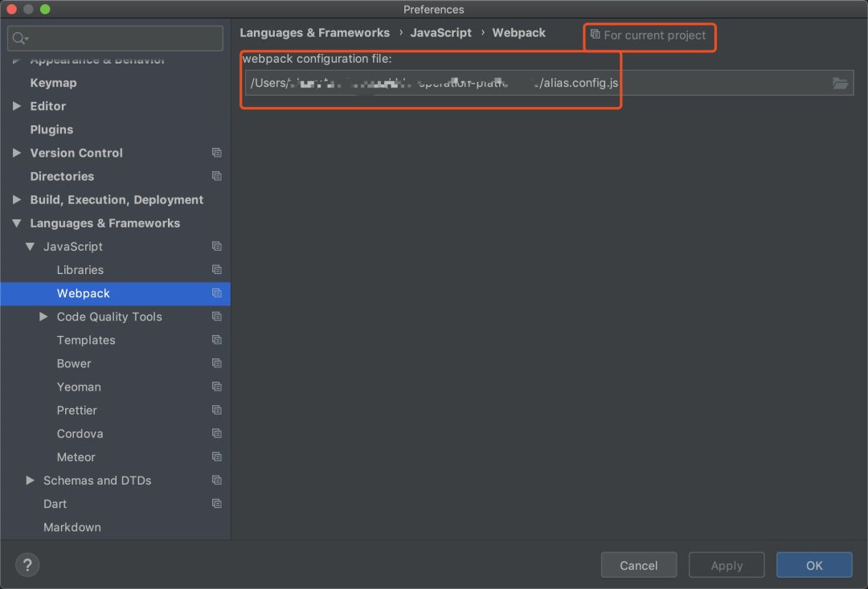Select Markdown in the settings tree
Image resolution: width=868 pixels, height=589 pixels.
(x=72, y=527)
